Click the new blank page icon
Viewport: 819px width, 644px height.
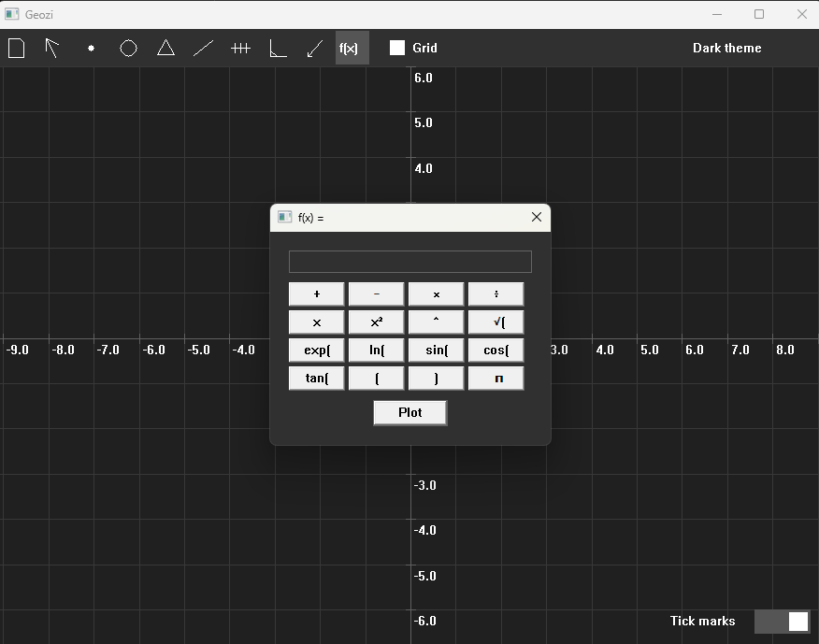click(x=17, y=48)
